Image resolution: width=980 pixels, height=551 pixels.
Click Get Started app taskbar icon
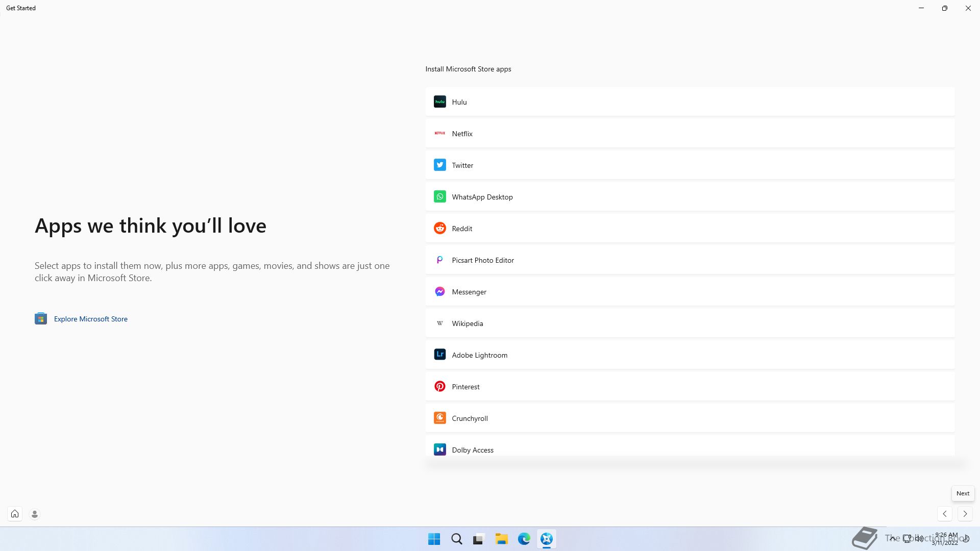(x=546, y=539)
